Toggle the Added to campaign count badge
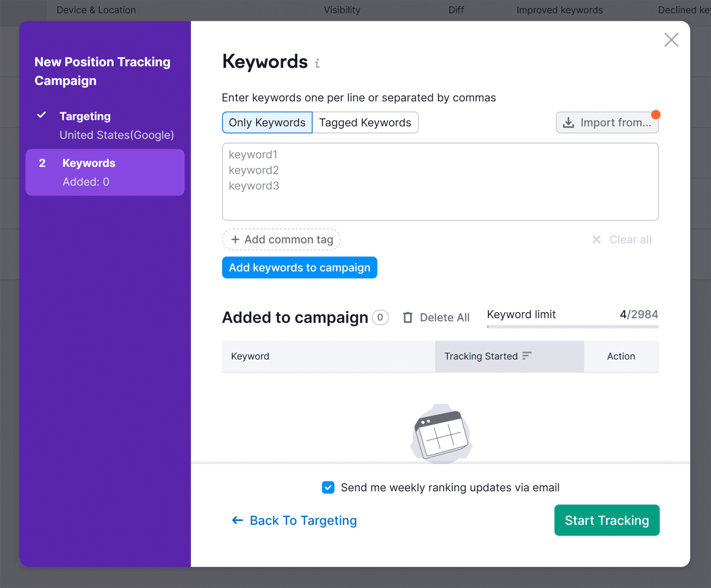 381,317
